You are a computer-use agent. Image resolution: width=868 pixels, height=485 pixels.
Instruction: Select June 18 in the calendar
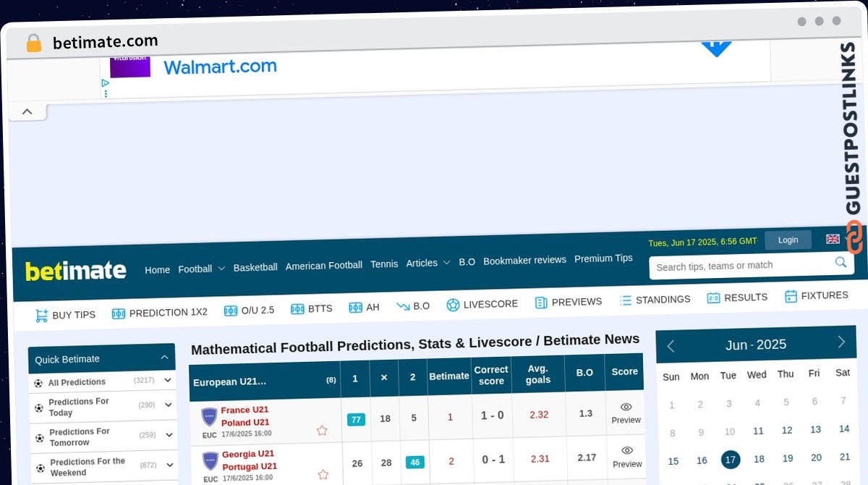pyautogui.click(x=759, y=459)
